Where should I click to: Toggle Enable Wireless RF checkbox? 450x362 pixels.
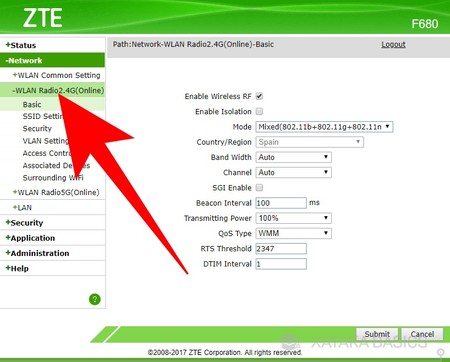259,96
